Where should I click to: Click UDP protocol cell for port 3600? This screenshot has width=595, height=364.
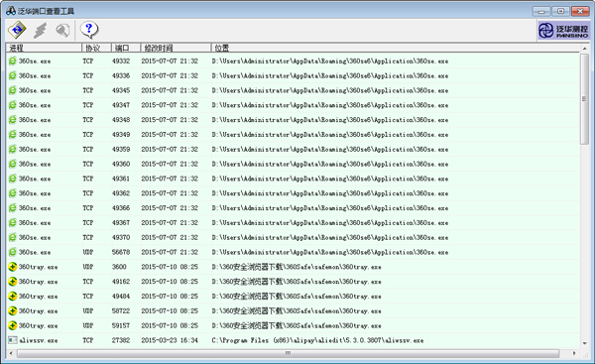click(88, 267)
